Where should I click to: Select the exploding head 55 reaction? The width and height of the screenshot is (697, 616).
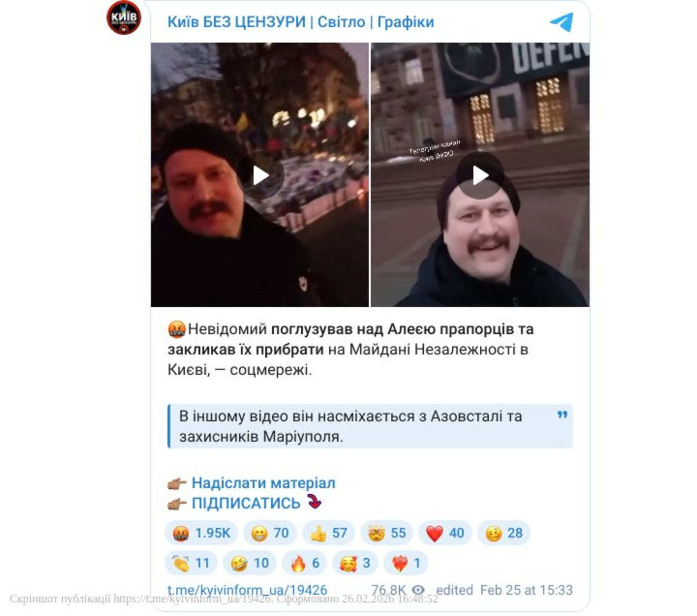tap(387, 533)
